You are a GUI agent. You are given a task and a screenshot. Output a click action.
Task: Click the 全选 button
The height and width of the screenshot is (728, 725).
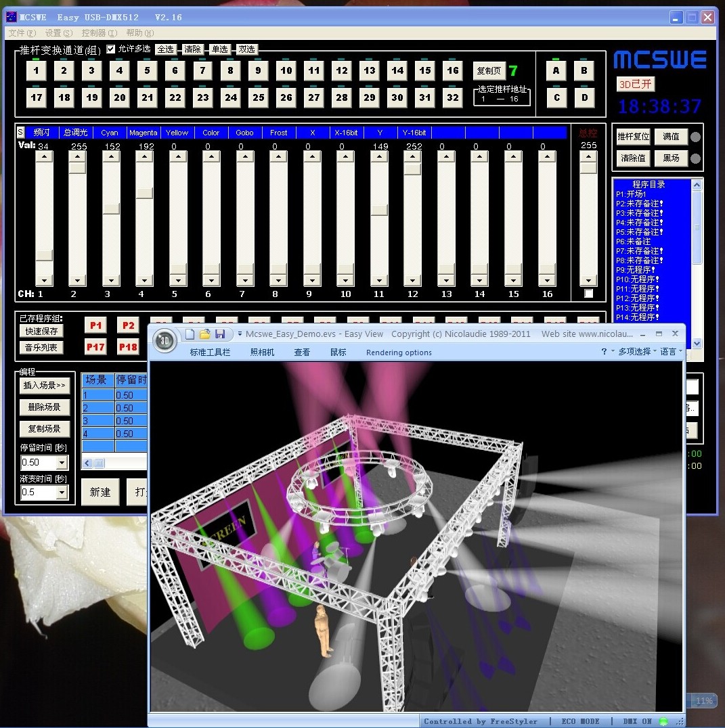click(x=165, y=49)
